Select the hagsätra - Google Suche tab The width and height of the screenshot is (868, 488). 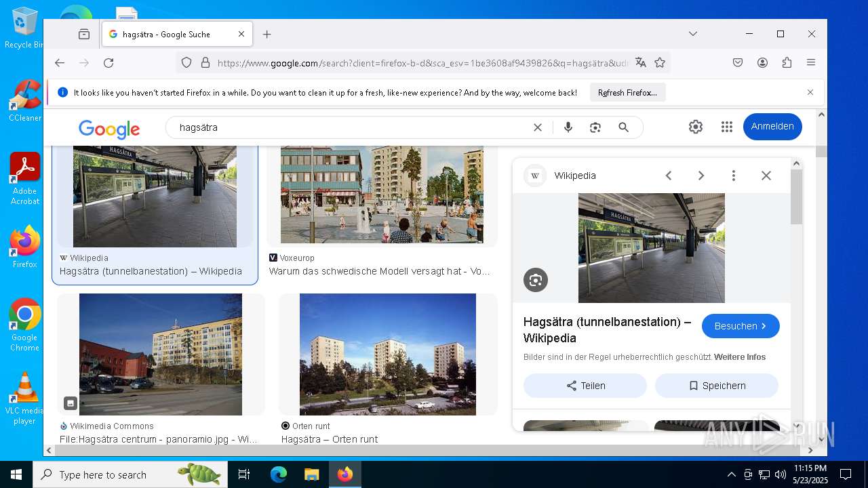pos(178,34)
